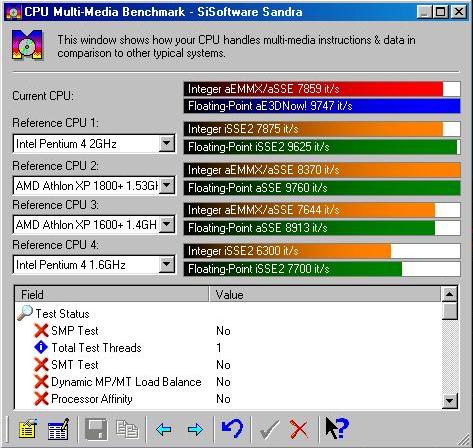This screenshot has width=473, height=448.
Task: Click the red X icon next to Processor Affinity
Action: (41, 399)
